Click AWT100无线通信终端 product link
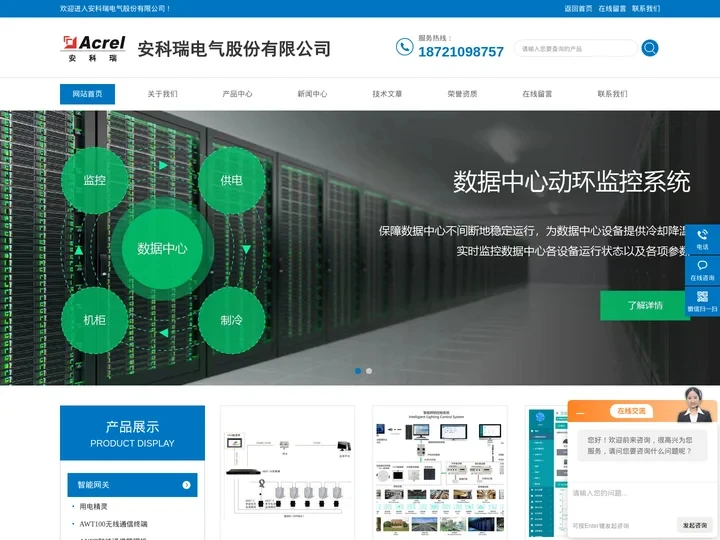 [113, 524]
